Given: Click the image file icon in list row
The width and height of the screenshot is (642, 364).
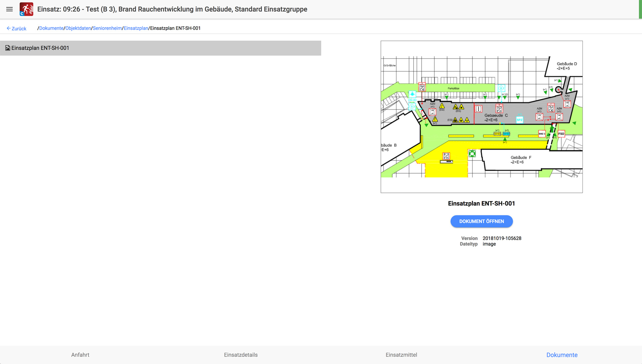Looking at the screenshot, I should 8,48.
